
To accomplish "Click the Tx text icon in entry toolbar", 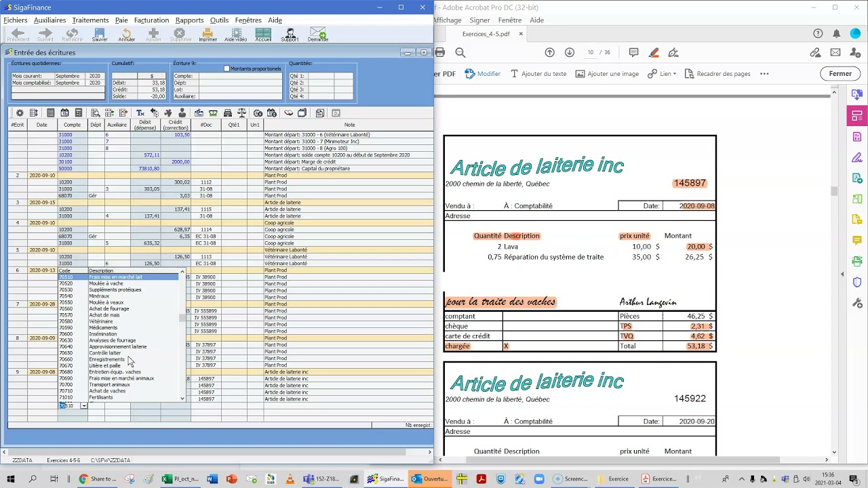I will (x=140, y=113).
